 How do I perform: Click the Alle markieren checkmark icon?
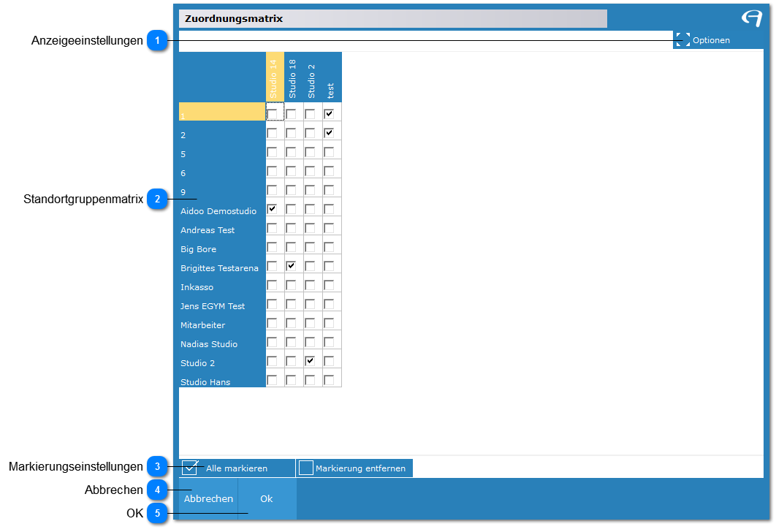190,467
